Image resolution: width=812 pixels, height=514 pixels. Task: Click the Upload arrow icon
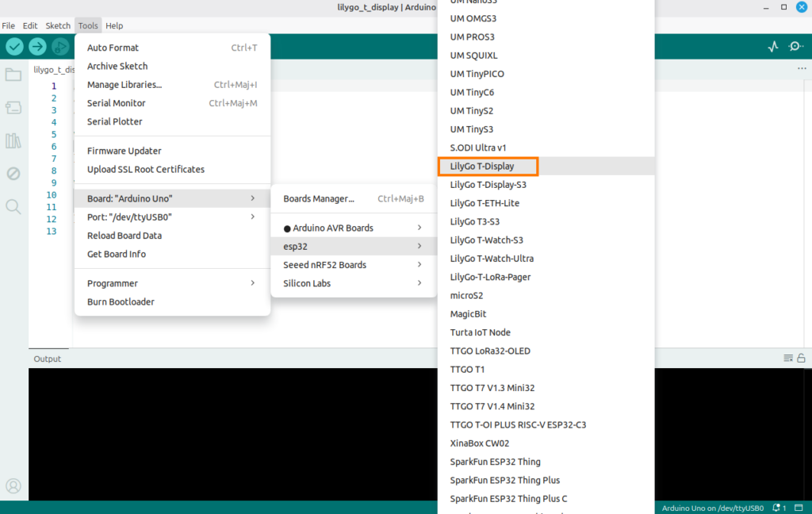coord(37,47)
